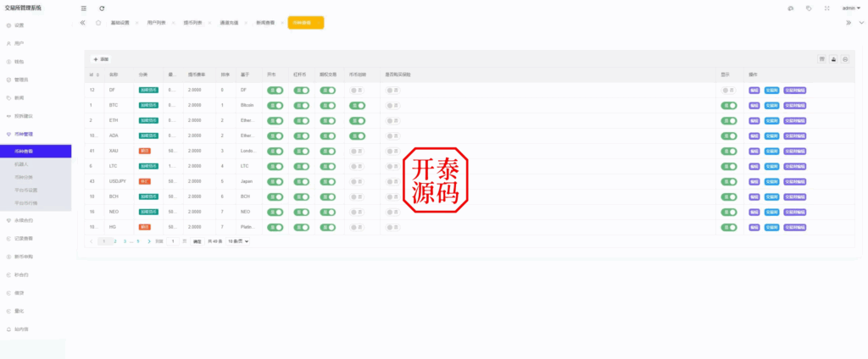Click the tag icon in the top bar

(x=809, y=8)
